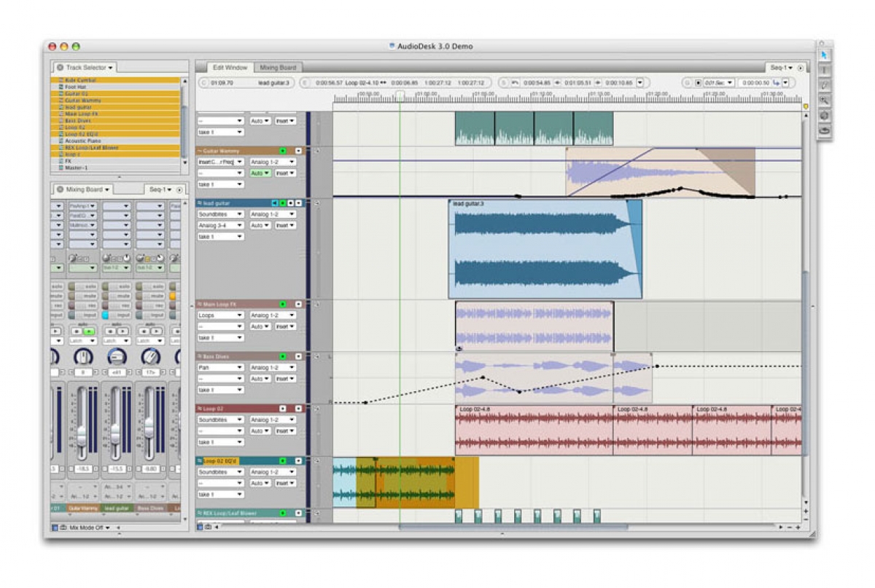Open the take 1 dropdown on Bass Dives track
This screenshot has width=875, height=588.
[220, 390]
